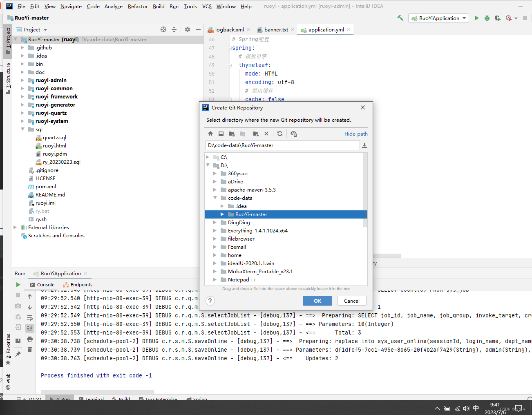Locate opened file in Project panel
The width and height of the screenshot is (532, 415).
163,29
